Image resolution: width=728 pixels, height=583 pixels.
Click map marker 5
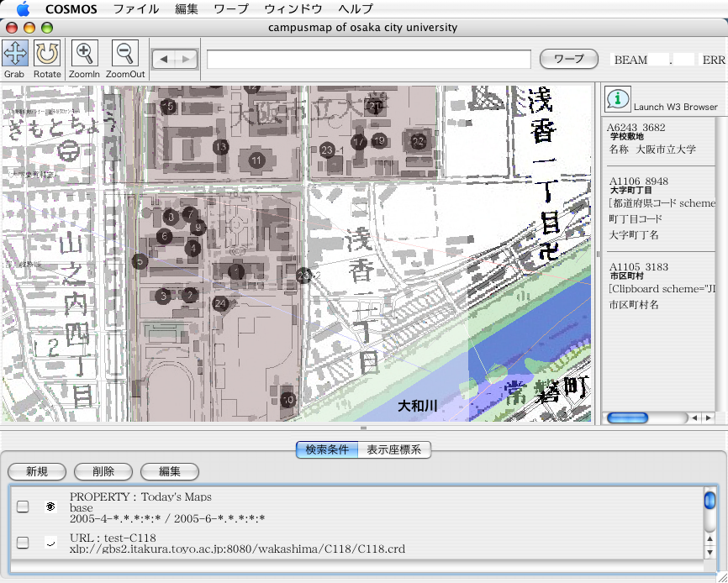[140, 261]
